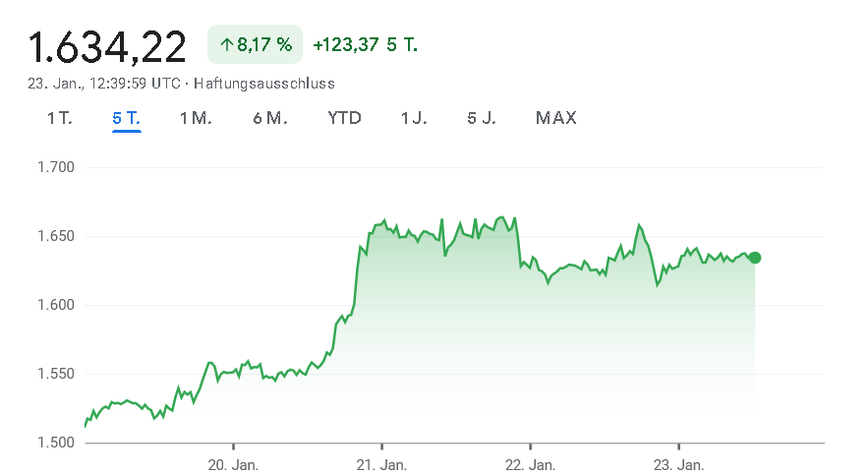Click the 22. Jan. axis marker
Image resolution: width=868 pixels, height=475 pixels.
click(530, 465)
